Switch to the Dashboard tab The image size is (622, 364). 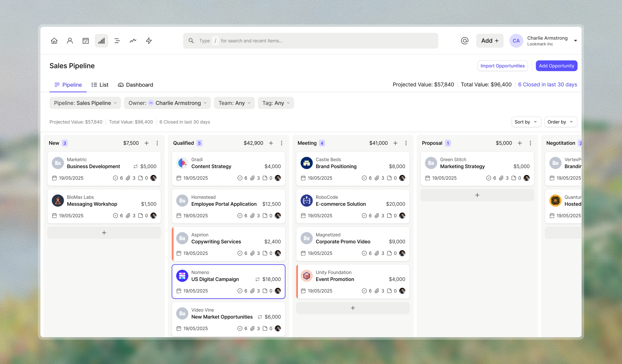(x=135, y=85)
